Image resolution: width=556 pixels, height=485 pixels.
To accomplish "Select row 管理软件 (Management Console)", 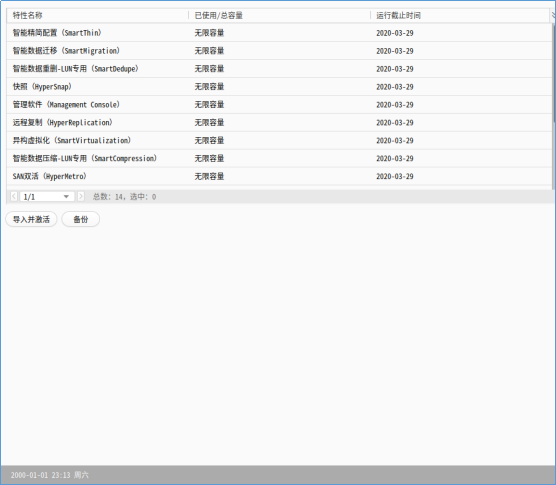I will (278, 105).
